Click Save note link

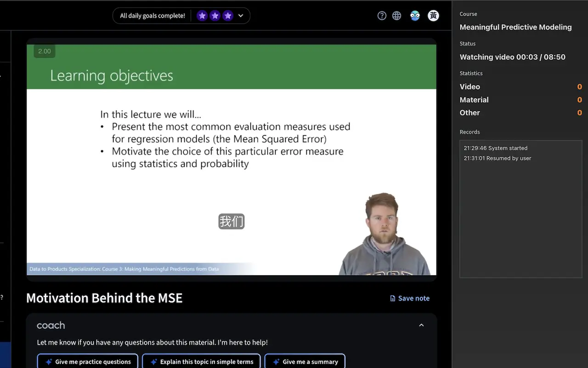[410, 298]
